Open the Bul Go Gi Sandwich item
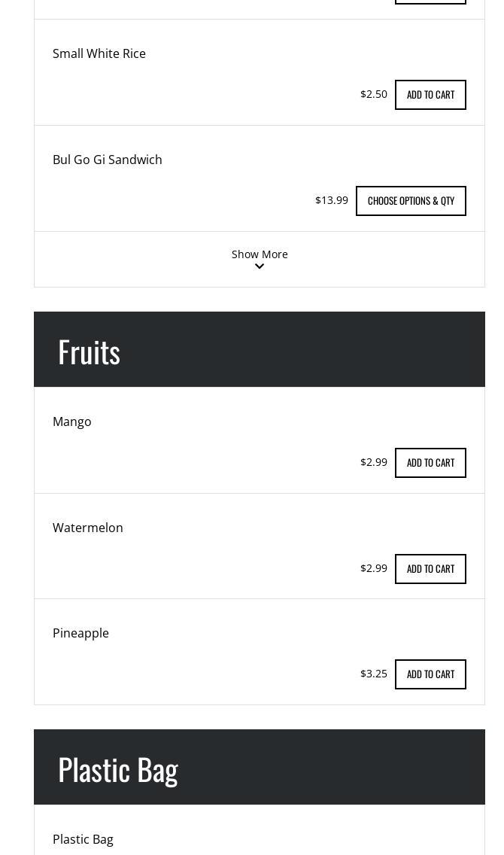The image size is (504, 855). pyautogui.click(x=108, y=160)
